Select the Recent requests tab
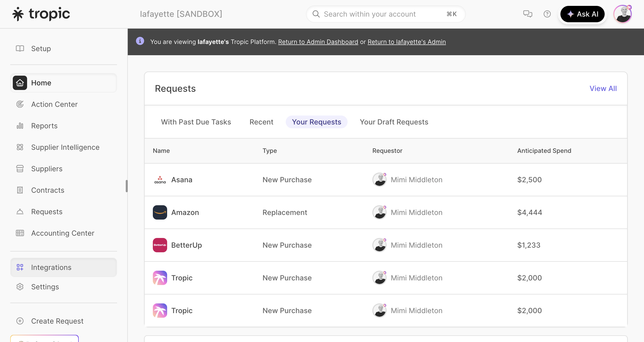This screenshot has height=342, width=644. (261, 122)
